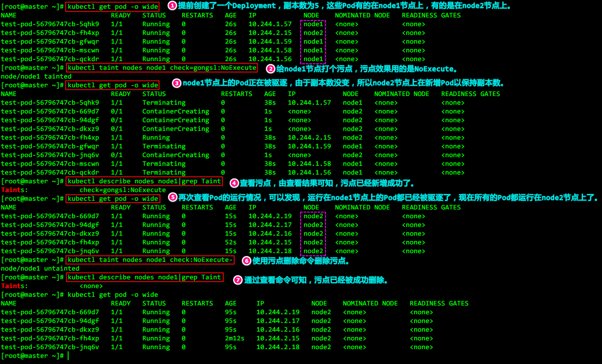
Task: Click "Running" status in the 38s fh4xp row
Action: [x=156, y=137]
